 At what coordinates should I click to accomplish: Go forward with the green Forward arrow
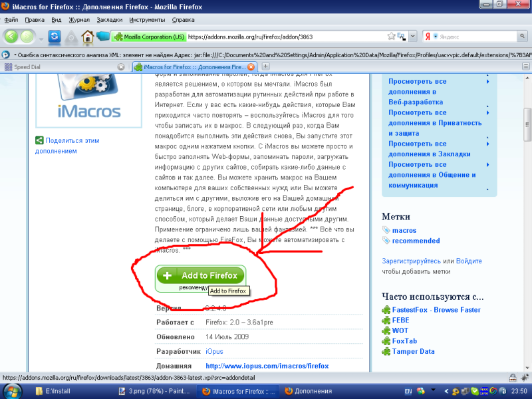pyautogui.click(x=27, y=37)
